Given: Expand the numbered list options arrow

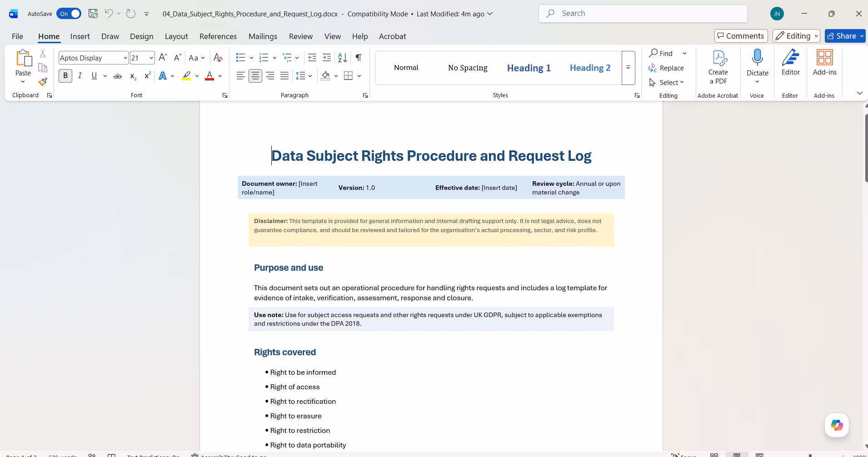Looking at the screenshot, I should pos(274,58).
